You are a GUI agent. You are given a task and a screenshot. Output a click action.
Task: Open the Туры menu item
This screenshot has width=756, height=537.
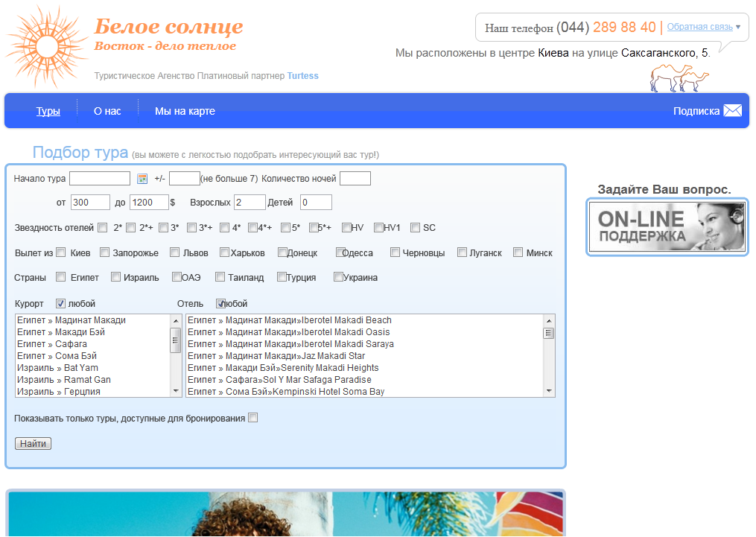(x=48, y=112)
